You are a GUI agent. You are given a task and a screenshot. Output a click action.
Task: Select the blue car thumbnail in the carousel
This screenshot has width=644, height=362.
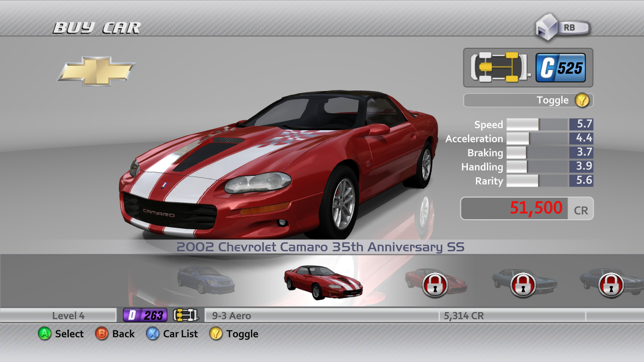[205, 280]
